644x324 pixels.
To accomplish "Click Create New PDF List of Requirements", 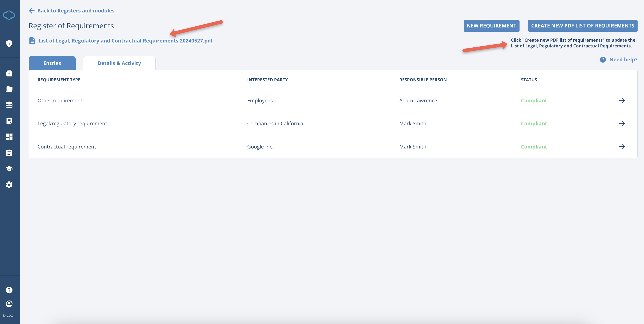I will 582,26.
